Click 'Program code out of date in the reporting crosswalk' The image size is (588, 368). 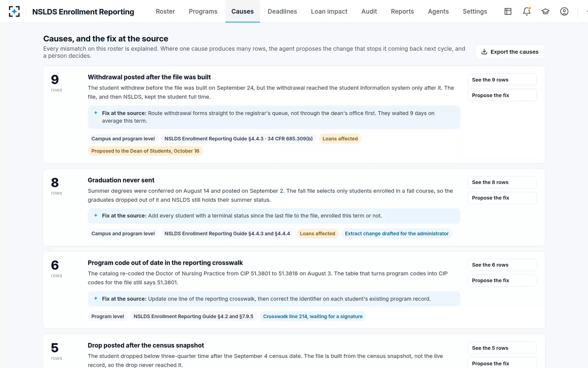[165, 263]
